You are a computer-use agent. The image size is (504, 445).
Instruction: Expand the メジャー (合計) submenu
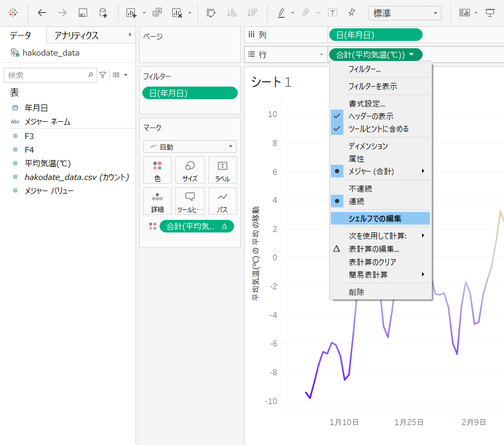tap(380, 171)
